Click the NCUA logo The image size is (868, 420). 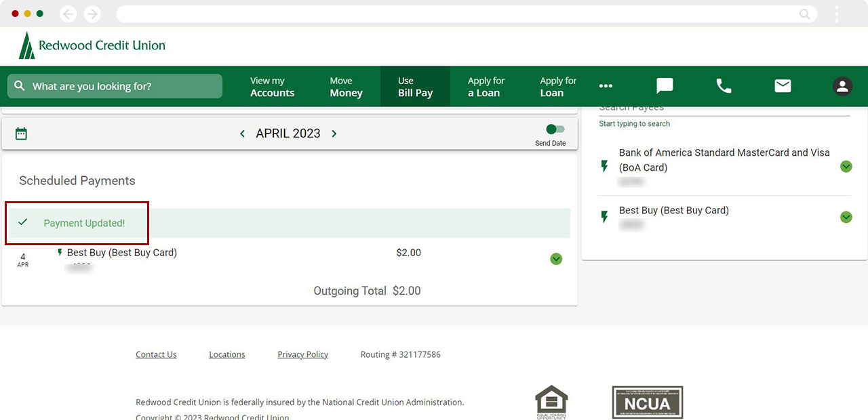click(648, 402)
